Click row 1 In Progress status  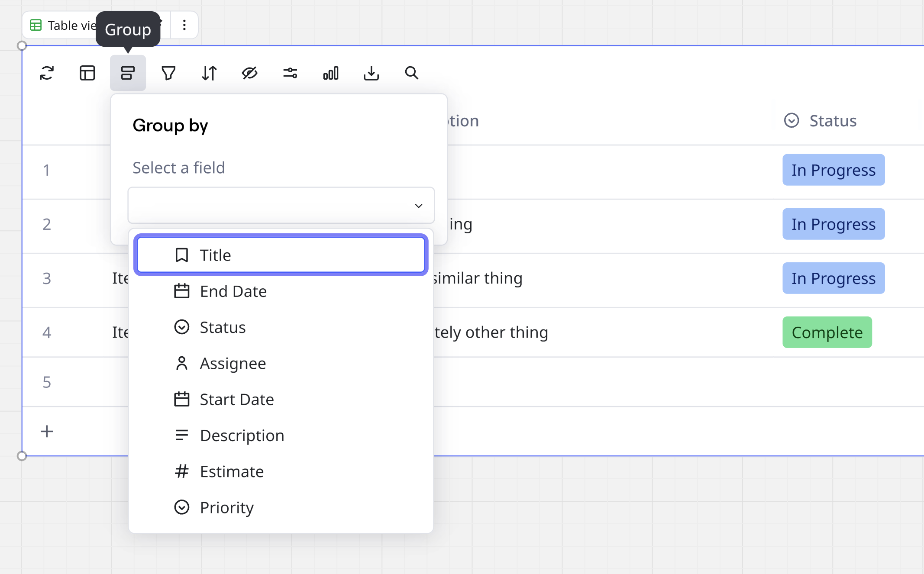click(x=833, y=170)
